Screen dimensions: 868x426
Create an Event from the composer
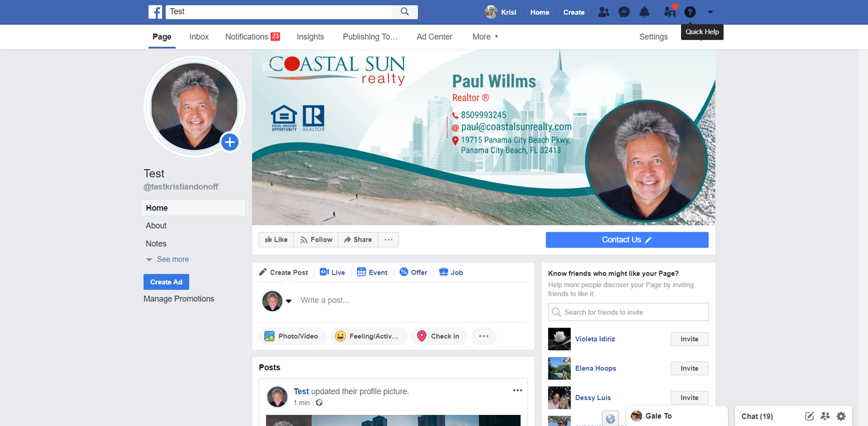[372, 272]
